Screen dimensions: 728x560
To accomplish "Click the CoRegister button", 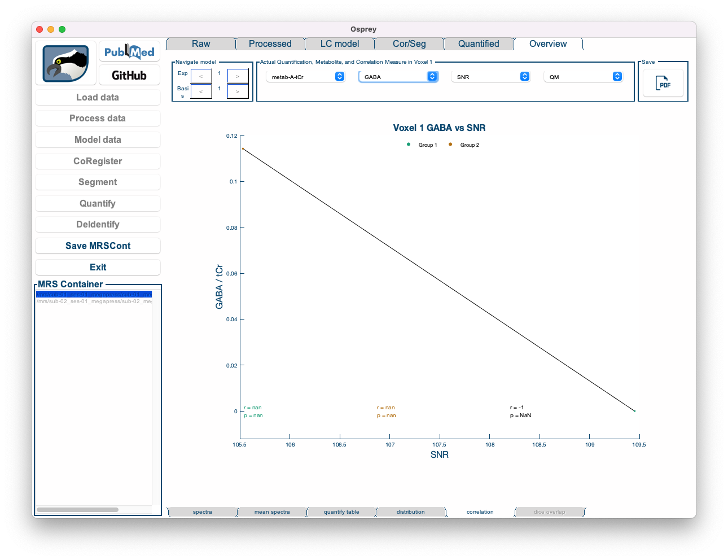I will coord(98,161).
